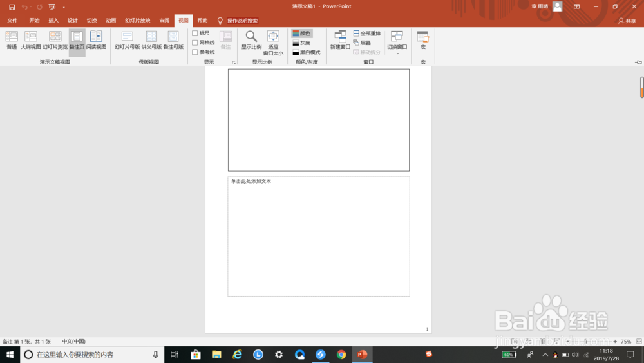
Task: Open 幻灯片母版 slide master
Action: (x=128, y=40)
